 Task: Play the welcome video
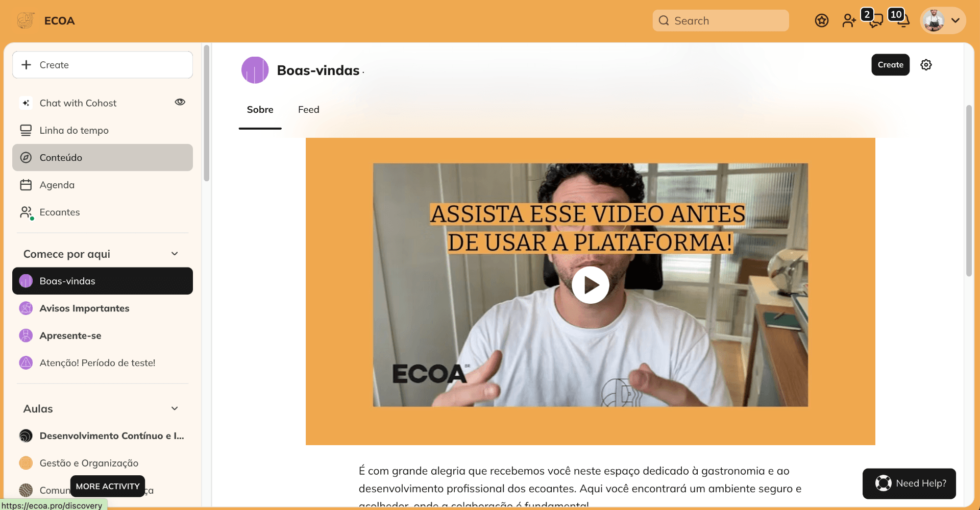(591, 285)
